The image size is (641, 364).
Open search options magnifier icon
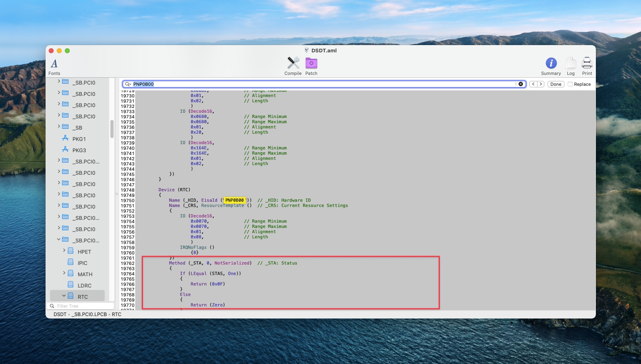128,84
